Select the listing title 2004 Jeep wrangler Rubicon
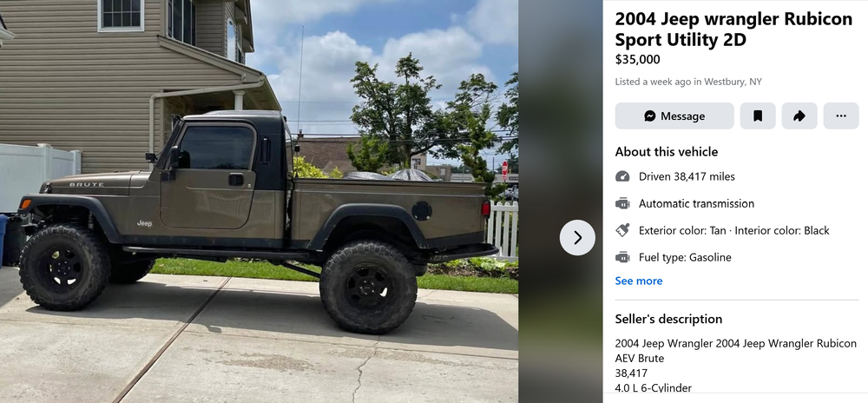 (x=733, y=19)
